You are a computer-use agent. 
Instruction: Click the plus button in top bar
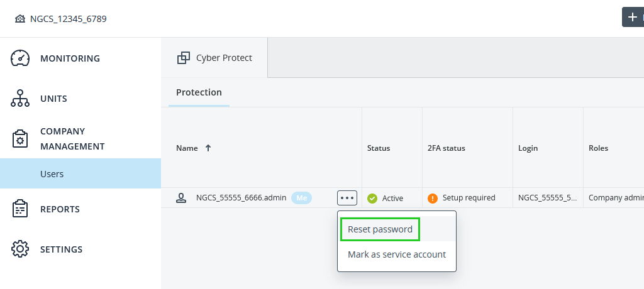coord(633,17)
